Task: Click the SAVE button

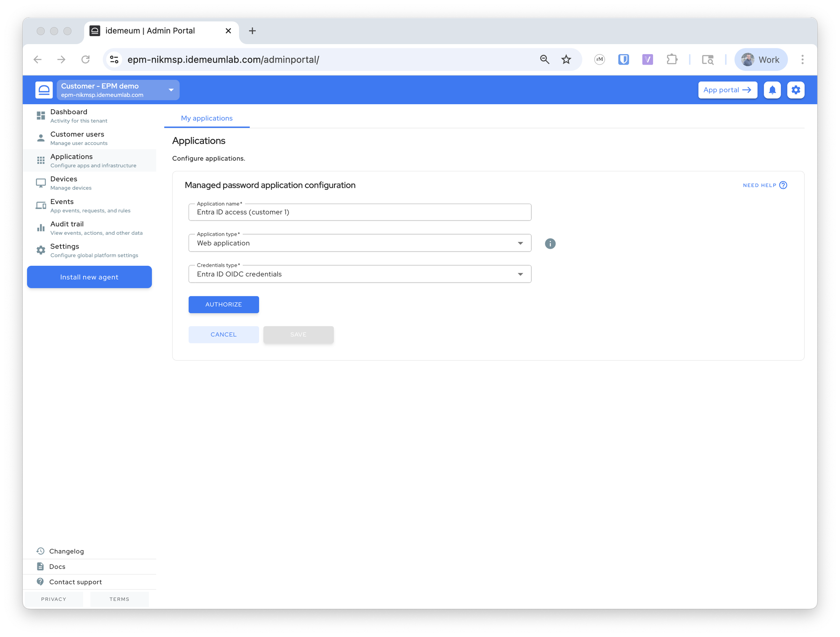Action: 299,335
